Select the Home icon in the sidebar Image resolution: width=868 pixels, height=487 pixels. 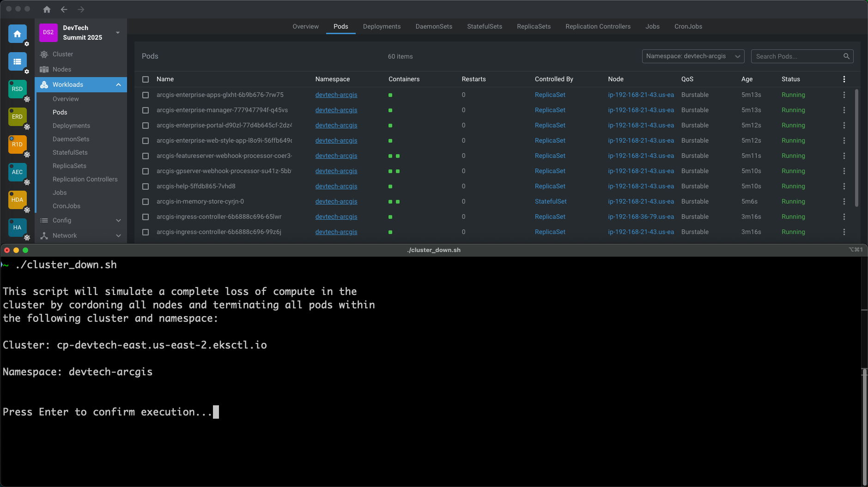click(17, 34)
